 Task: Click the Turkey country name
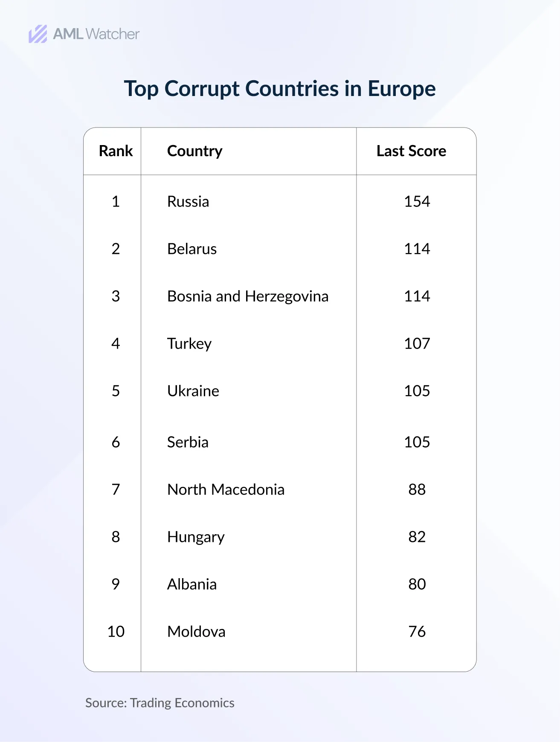coord(189,343)
